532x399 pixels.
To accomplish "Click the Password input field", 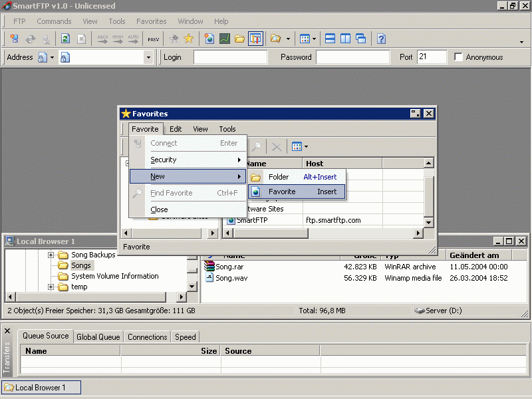I will pos(352,57).
